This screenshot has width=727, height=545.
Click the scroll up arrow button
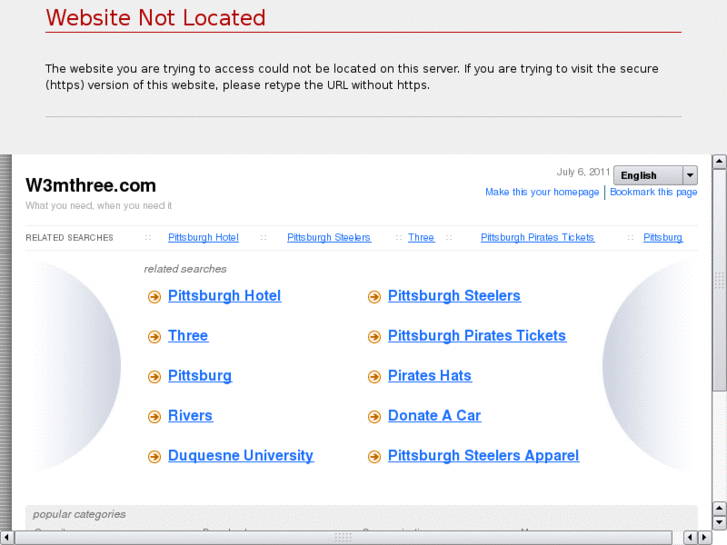tap(719, 161)
